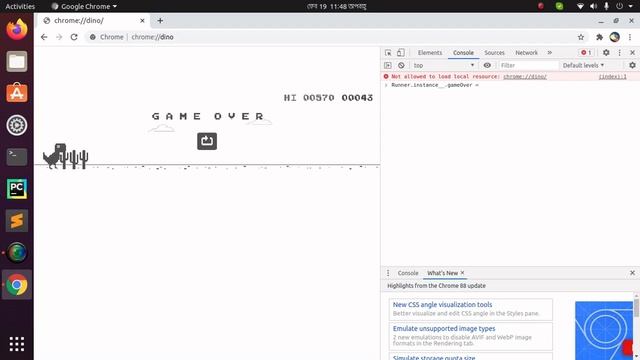
Task: Open the clock and calendar in top bar
Action: pos(336,6)
